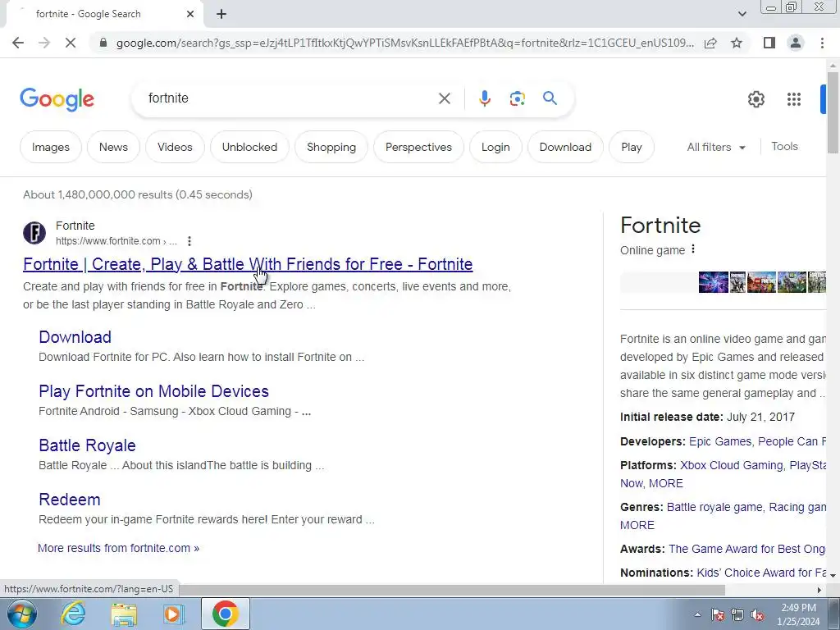This screenshot has height=630, width=840.
Task: Click into the fortnite search input field
Action: 290,98
